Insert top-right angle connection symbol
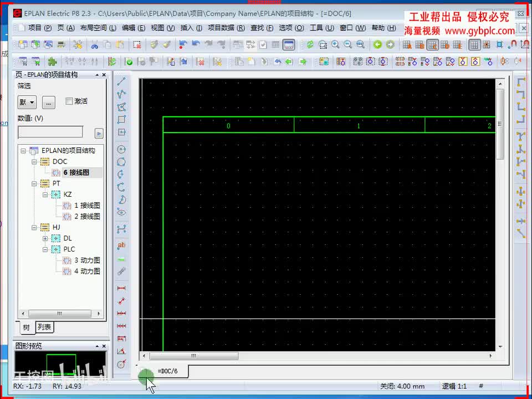The image size is (532, 399). point(521,94)
